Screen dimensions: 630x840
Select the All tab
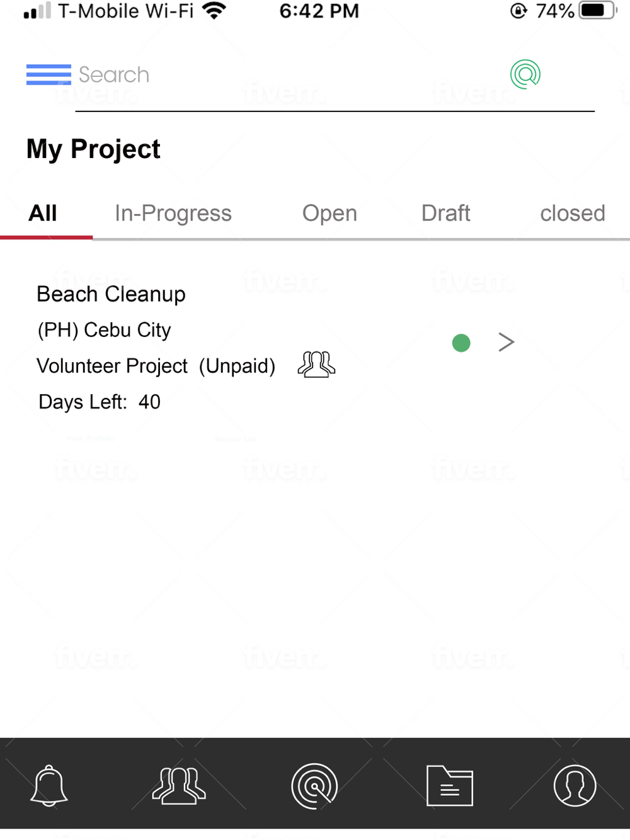click(x=43, y=213)
